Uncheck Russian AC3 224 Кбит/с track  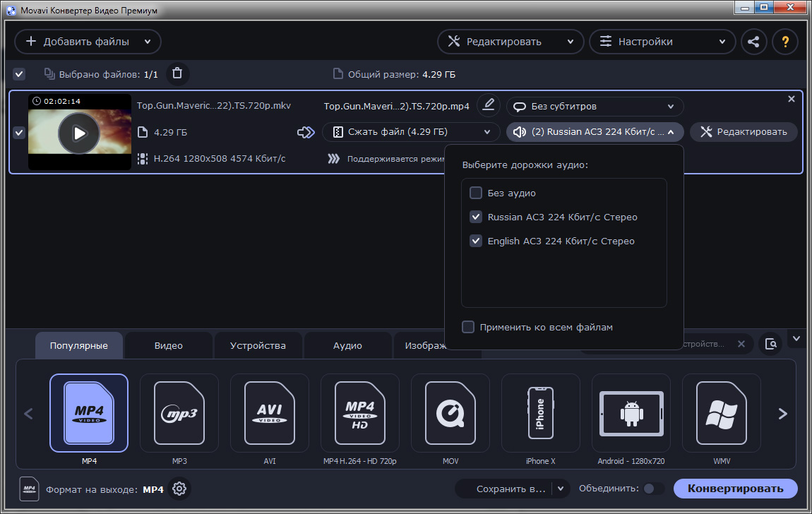tap(475, 217)
